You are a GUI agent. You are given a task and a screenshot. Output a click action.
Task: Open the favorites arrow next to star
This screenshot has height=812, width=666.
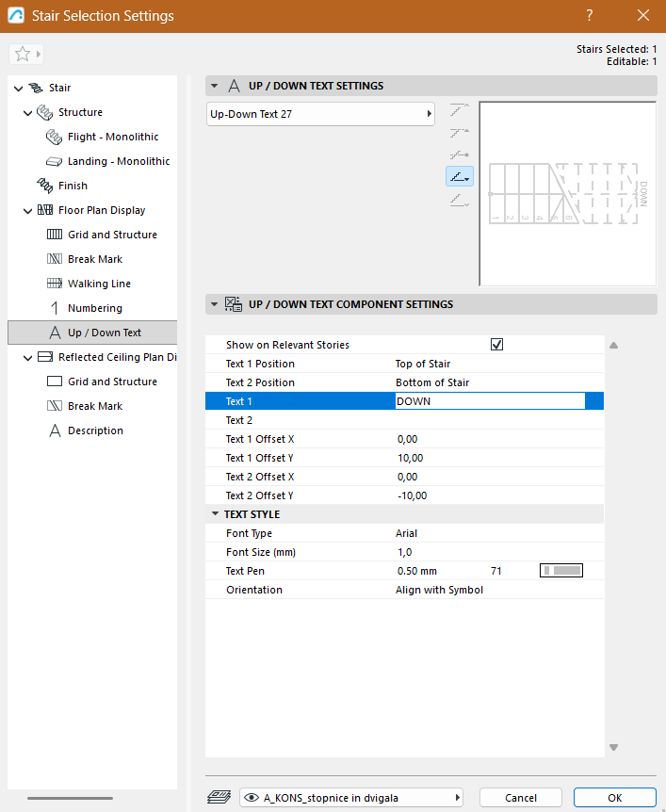coord(39,54)
